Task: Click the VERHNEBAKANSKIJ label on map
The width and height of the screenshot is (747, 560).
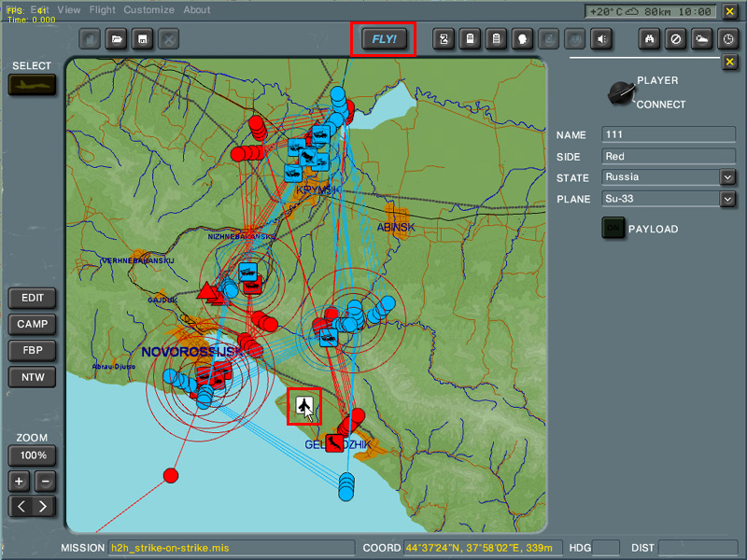Action: pos(138,260)
